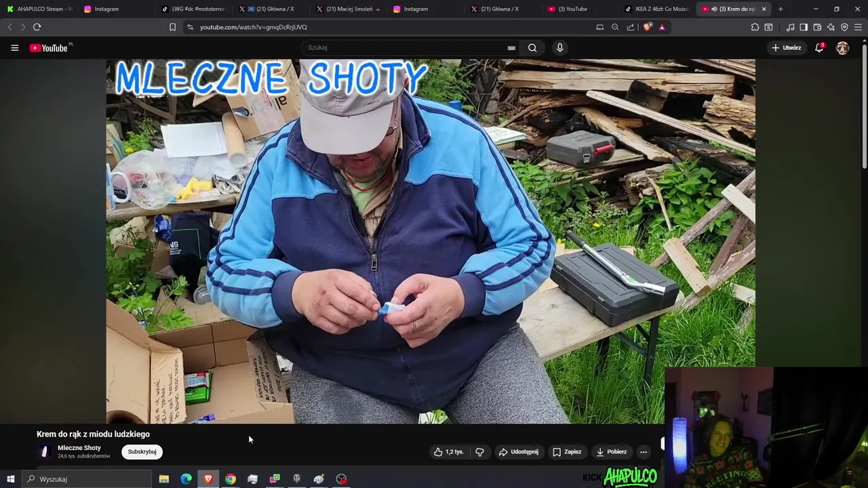Open the Brave Wallet icon
868x488 pixels.
point(817,27)
